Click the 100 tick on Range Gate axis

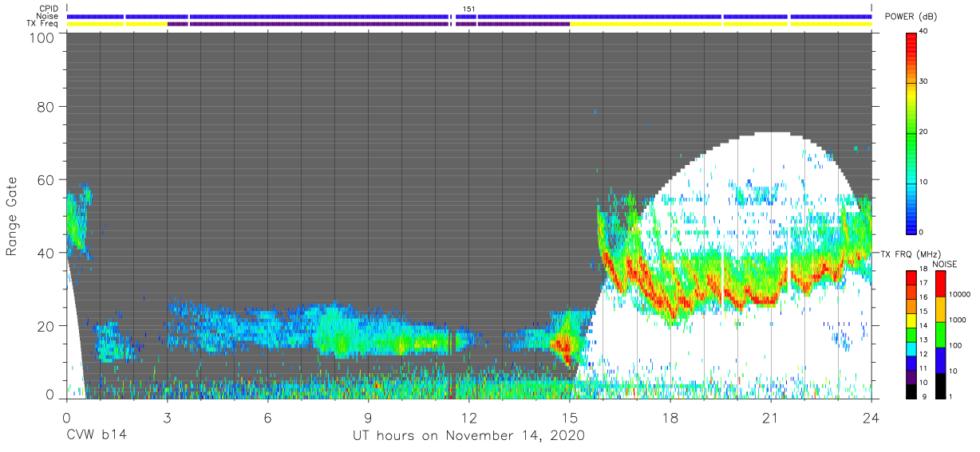tap(42, 37)
